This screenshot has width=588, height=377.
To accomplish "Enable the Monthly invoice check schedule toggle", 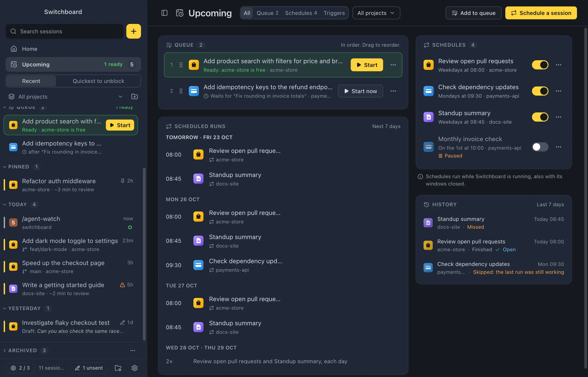I will pyautogui.click(x=540, y=147).
